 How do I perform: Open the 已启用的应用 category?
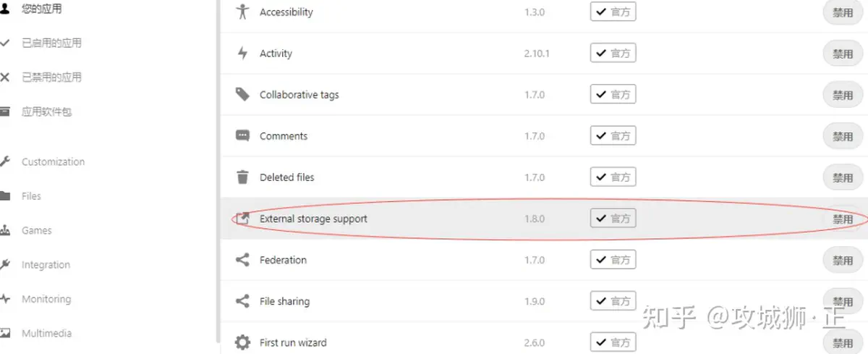tap(51, 43)
